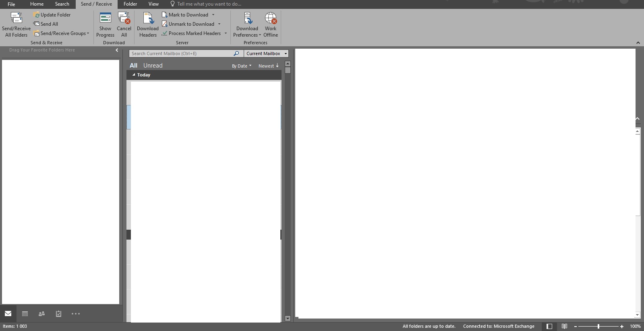Toggle Newest sort order

[x=269, y=66]
